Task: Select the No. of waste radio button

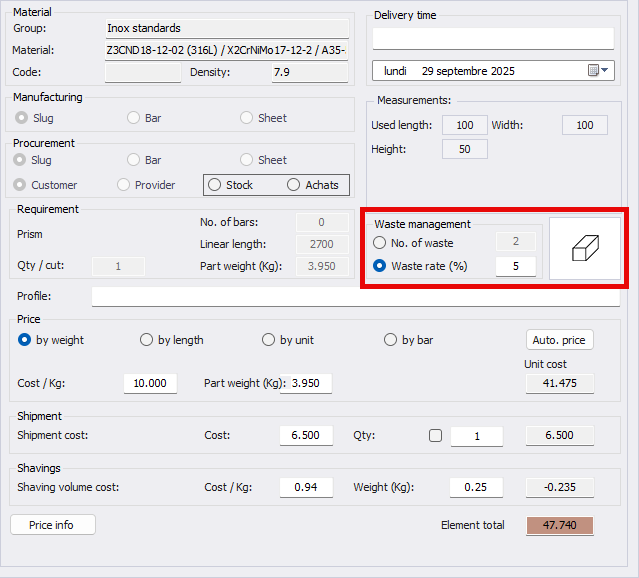Action: [x=379, y=243]
